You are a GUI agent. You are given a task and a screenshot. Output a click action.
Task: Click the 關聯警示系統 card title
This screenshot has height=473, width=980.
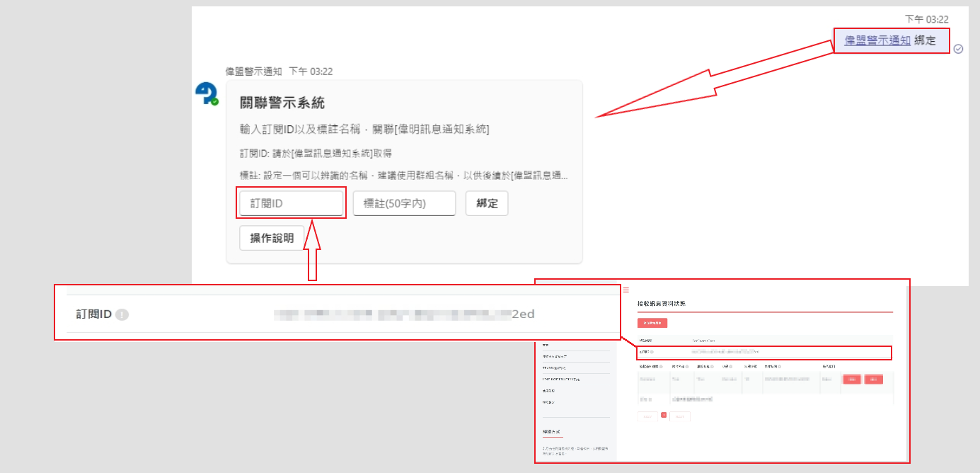282,103
